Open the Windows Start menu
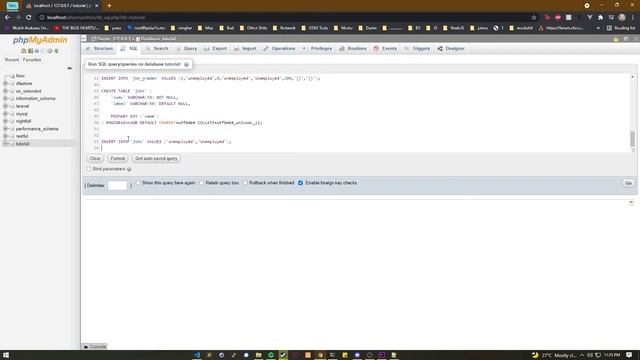640x360 pixels. click(6, 355)
